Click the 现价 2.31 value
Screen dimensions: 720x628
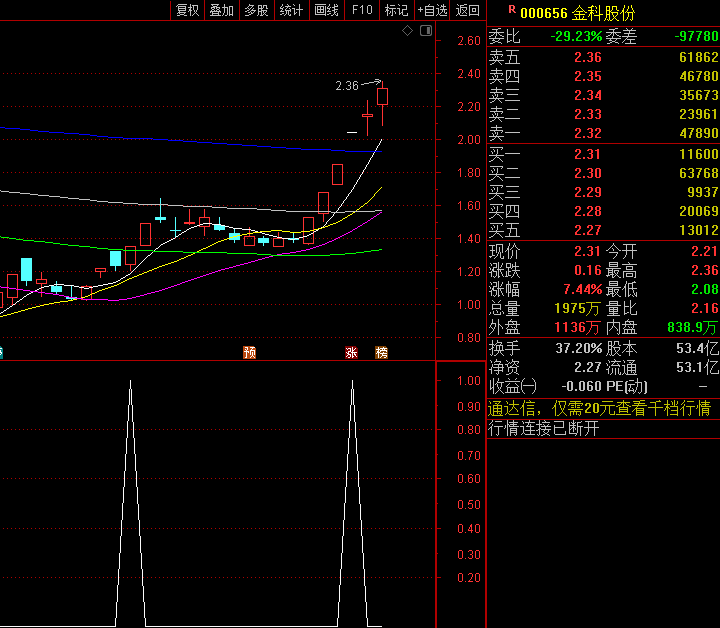coord(587,252)
